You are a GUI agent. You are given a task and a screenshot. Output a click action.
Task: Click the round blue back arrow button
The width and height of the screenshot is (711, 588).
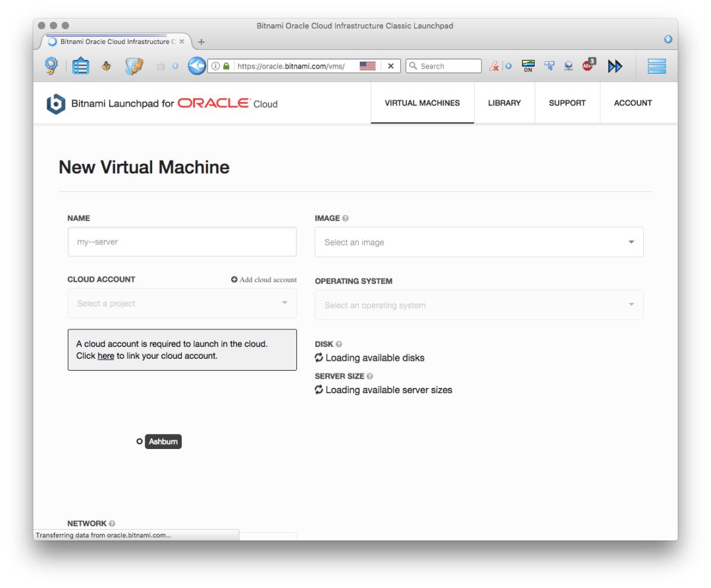[x=197, y=66]
